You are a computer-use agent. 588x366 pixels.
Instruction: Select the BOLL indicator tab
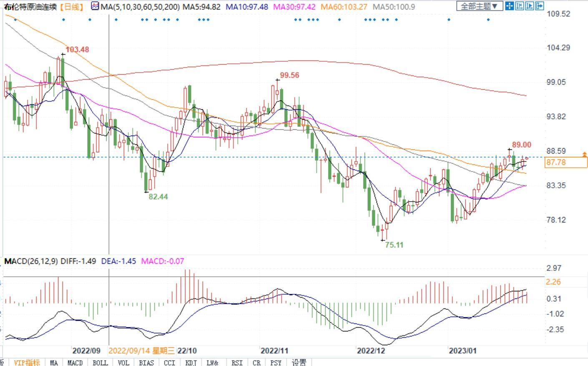100,362
